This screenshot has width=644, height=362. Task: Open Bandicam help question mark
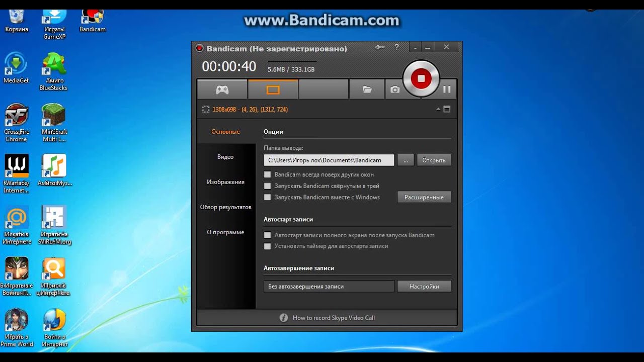click(396, 47)
